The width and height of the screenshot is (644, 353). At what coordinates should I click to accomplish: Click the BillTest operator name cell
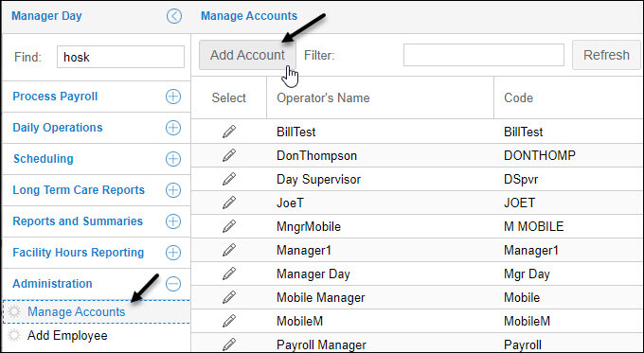click(x=296, y=132)
